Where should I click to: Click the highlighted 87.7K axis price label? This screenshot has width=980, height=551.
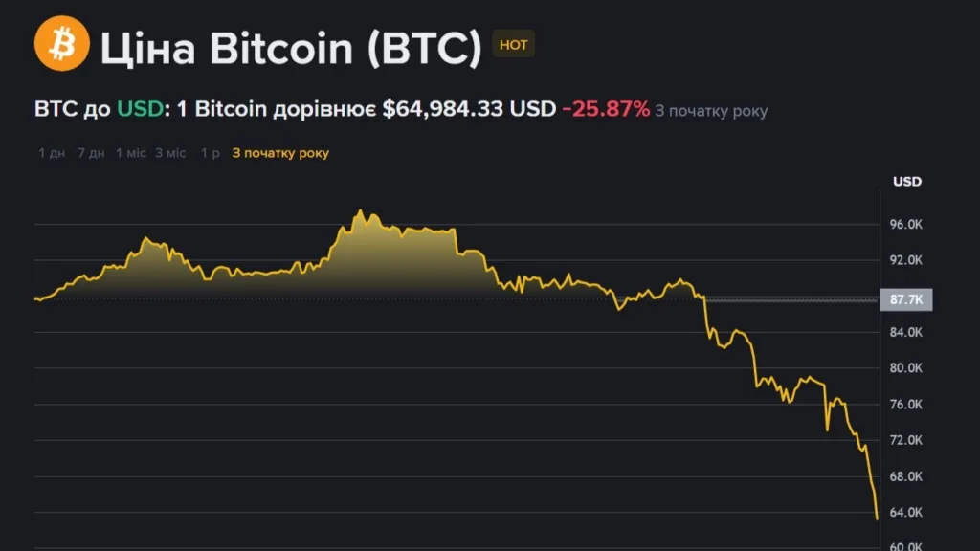[905, 300]
